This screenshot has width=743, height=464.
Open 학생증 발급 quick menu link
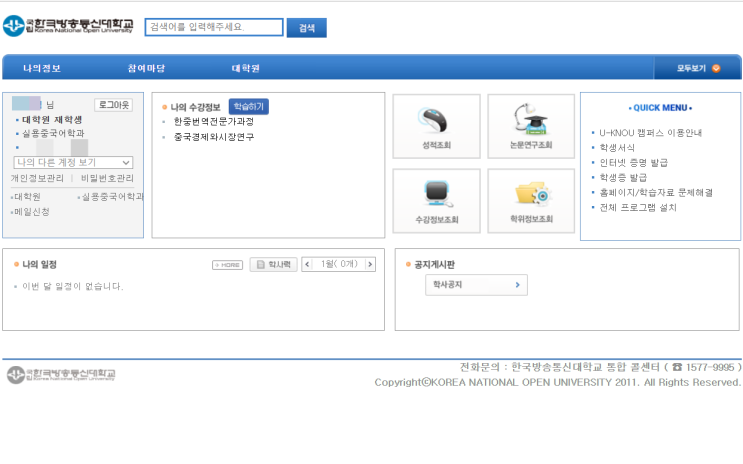(623, 178)
